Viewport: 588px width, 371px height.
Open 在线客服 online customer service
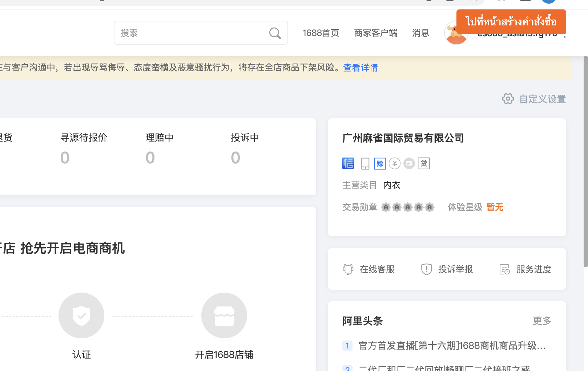[377, 269]
